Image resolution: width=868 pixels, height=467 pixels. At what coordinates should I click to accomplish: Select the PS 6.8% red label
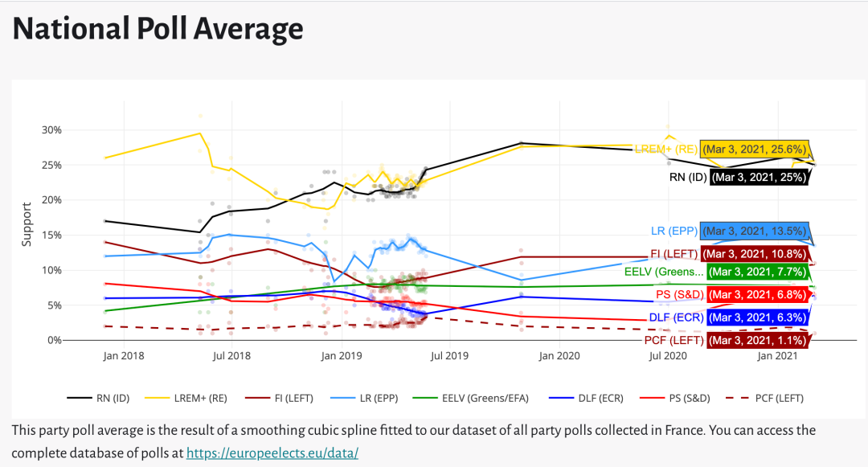[x=757, y=295]
